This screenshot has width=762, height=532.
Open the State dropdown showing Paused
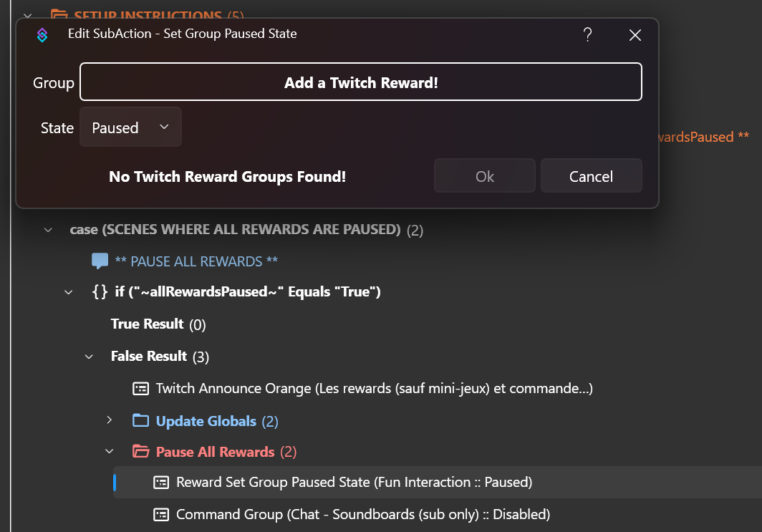pyautogui.click(x=130, y=127)
